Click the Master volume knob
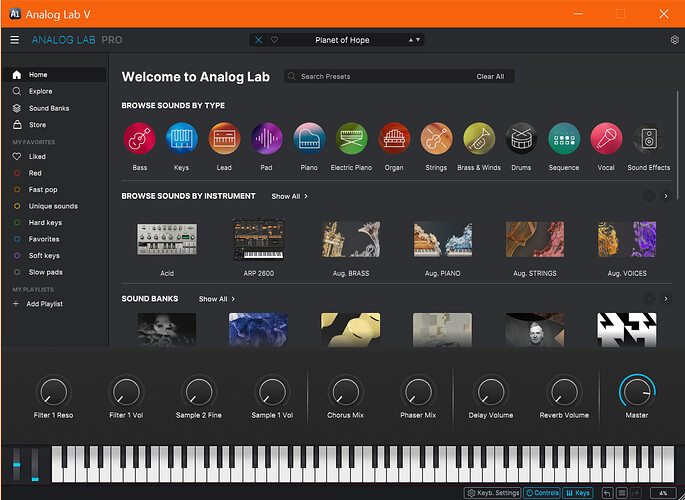 click(x=637, y=392)
